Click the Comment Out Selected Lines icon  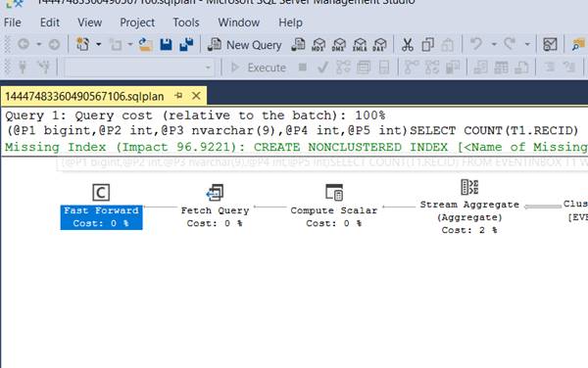point(550,68)
